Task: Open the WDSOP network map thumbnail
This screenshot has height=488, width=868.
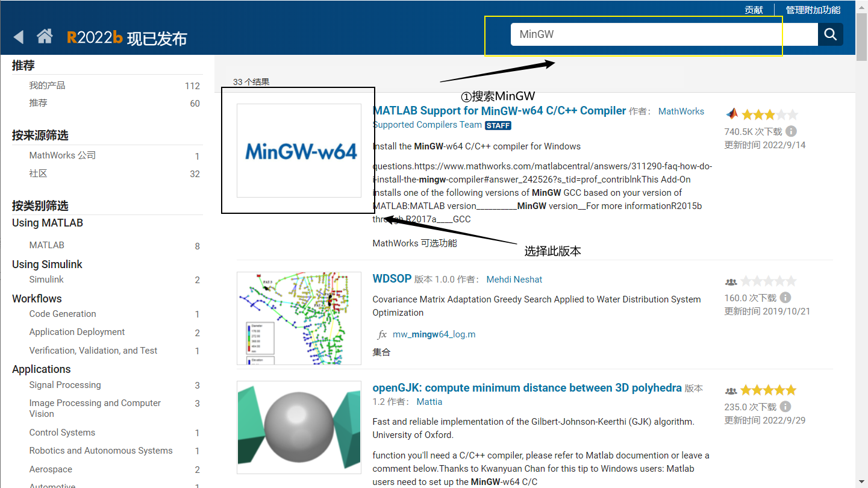Action: (299, 318)
